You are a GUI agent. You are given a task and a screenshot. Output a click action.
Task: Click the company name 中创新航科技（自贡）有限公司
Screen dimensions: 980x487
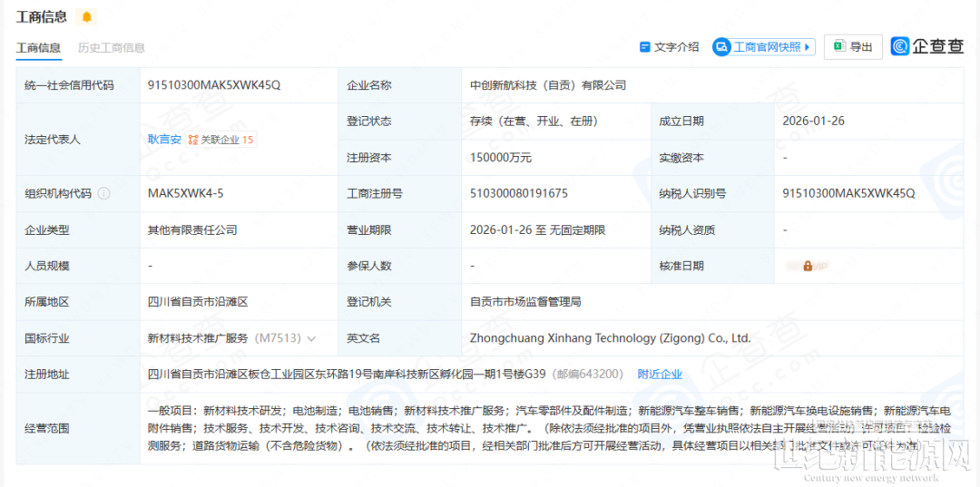tap(548, 85)
